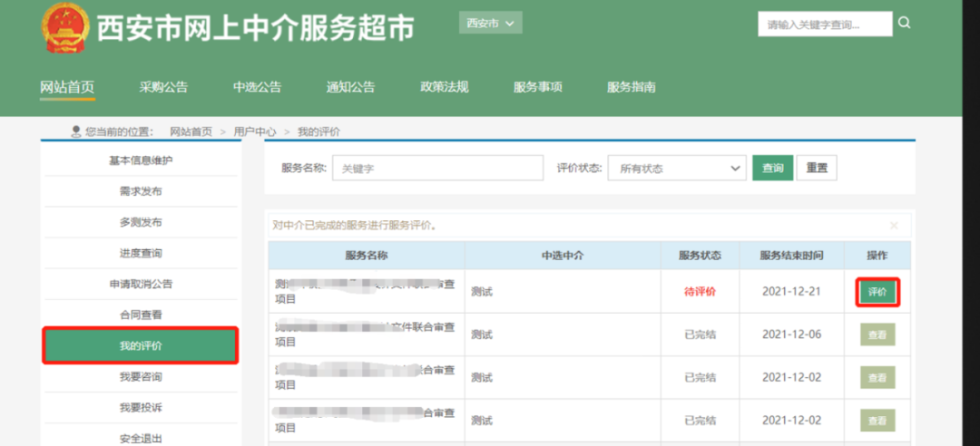Image resolution: width=980 pixels, height=446 pixels.
Task: Close the service evaluation hint banner
Action: (x=894, y=226)
